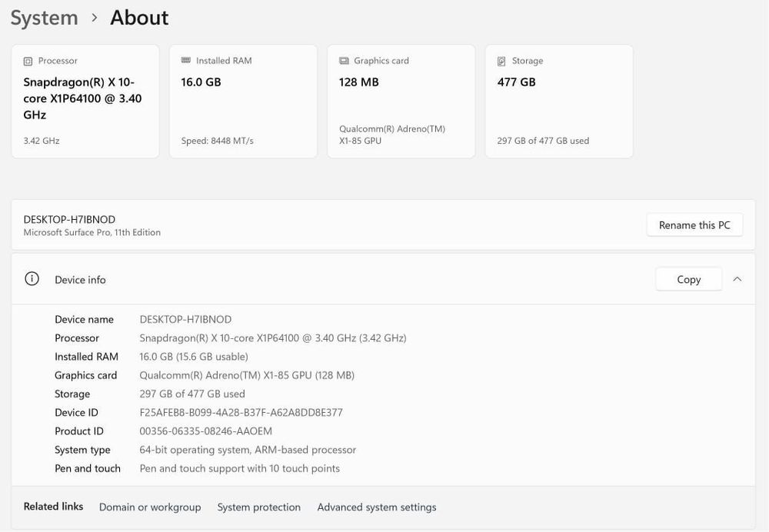The image size is (769, 532).
Task: Click Product ID value 00356-06335-08246-AAOEM
Action: [205, 431]
